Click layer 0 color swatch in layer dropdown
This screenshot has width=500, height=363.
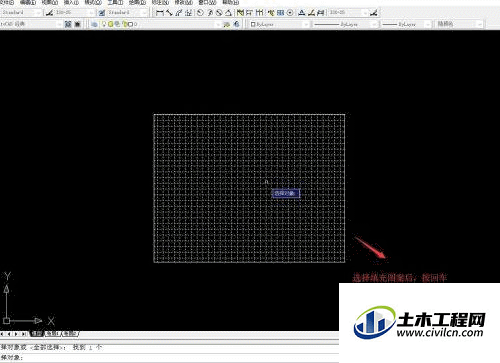tap(130, 24)
